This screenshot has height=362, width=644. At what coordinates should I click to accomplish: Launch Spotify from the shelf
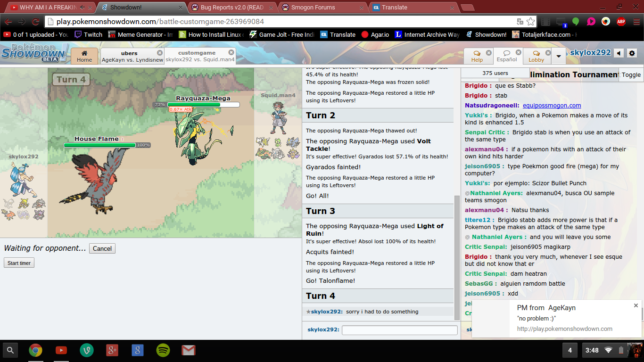[163, 350]
